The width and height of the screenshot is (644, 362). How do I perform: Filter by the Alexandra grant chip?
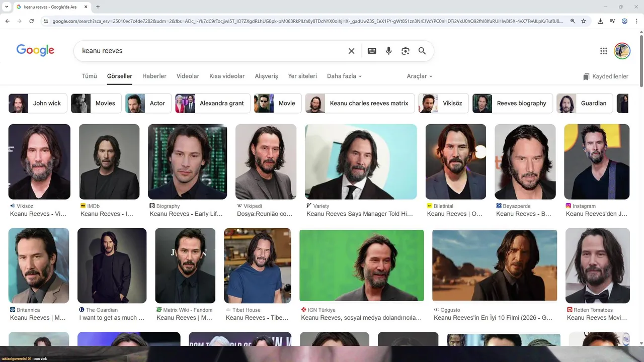[212, 103]
